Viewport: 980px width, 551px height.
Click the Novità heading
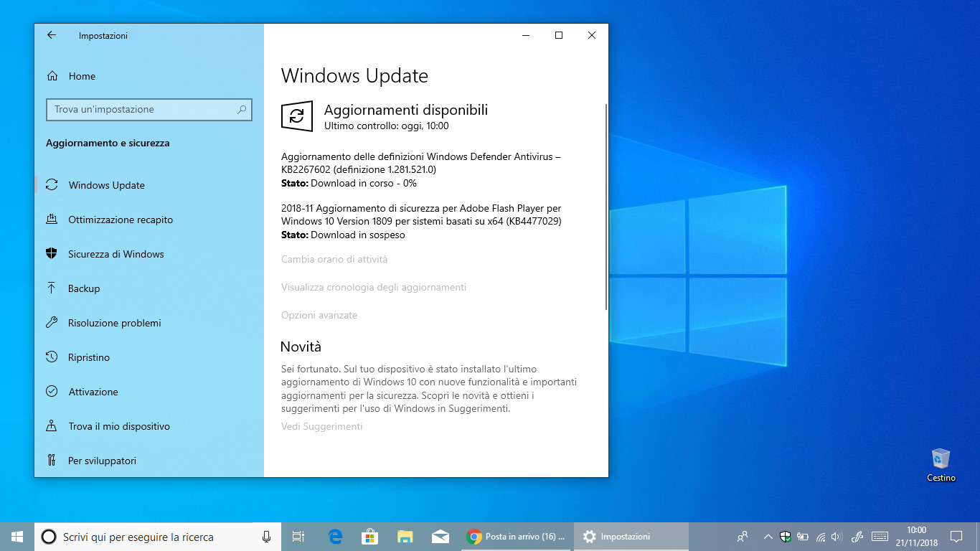coord(301,347)
